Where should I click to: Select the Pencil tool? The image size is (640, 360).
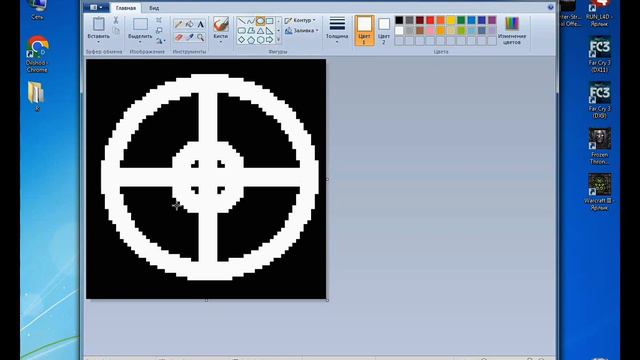tap(178, 24)
